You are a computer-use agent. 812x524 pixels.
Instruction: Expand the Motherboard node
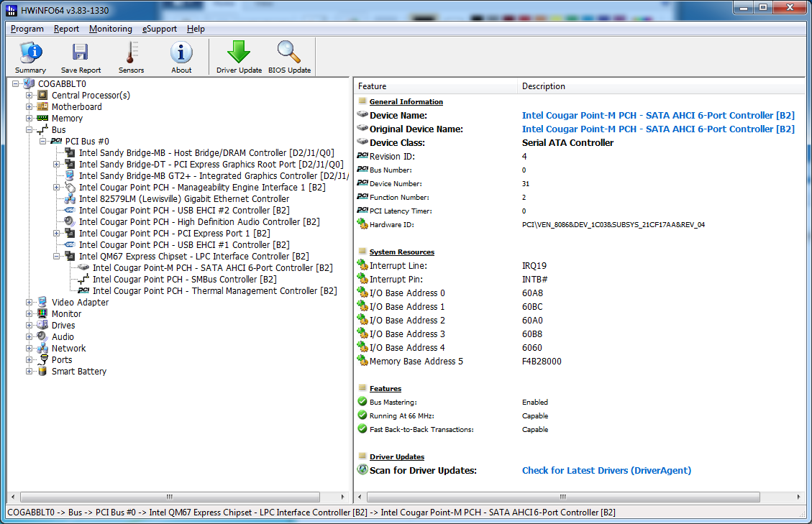(x=29, y=106)
